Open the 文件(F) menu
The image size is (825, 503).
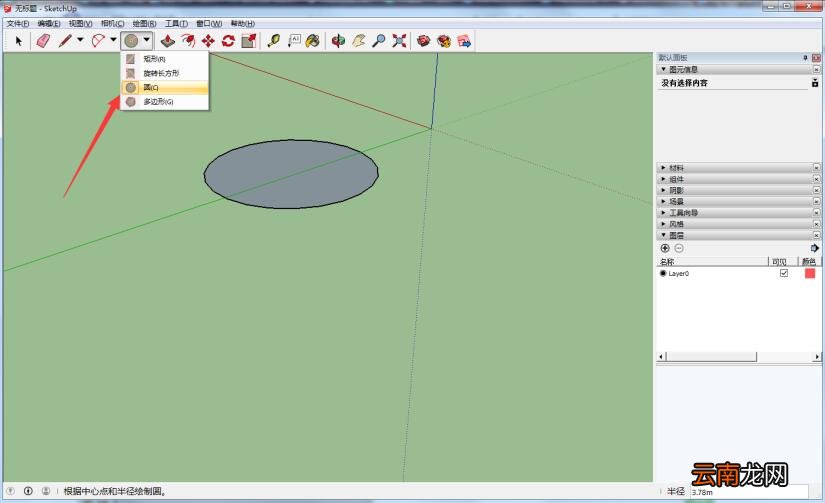(18, 24)
